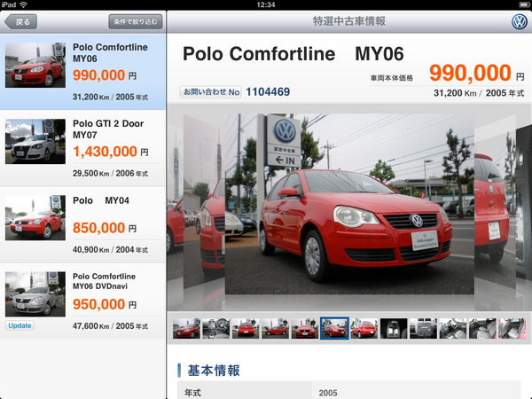Select straight rear view thumbnail in strip
Screen dimensions: 532x399
click(x=246, y=328)
